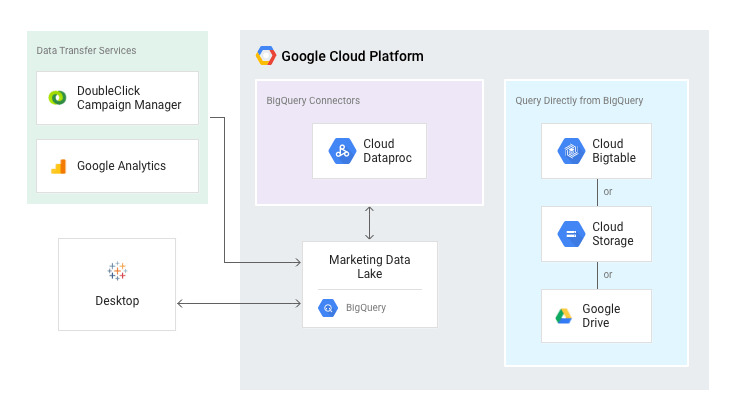Click the 'or' between Storage and Drive
The height and width of the screenshot is (410, 736).
click(608, 274)
